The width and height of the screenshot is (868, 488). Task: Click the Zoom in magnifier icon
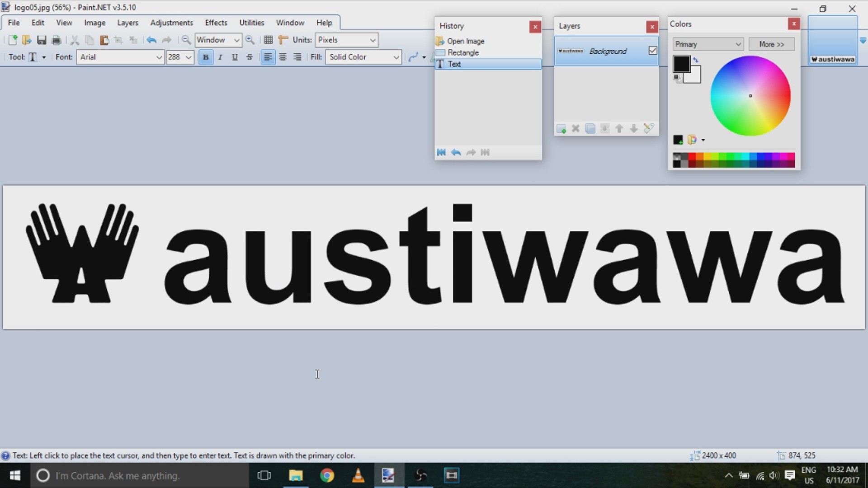click(x=250, y=40)
